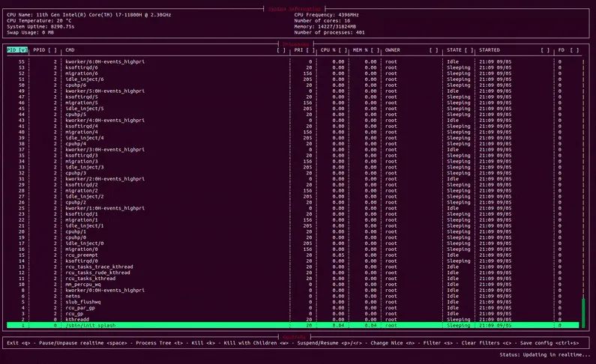Toggle the MEM % column sort bracket

(x=375, y=50)
